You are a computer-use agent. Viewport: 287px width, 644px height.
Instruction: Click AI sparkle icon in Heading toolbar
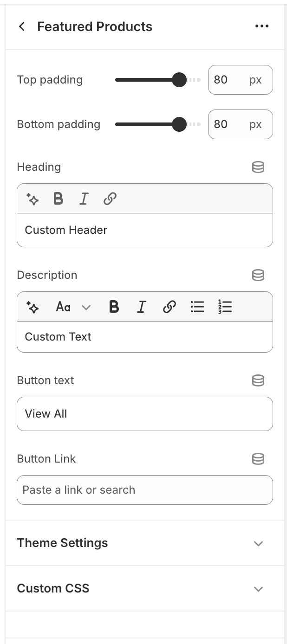(x=33, y=199)
